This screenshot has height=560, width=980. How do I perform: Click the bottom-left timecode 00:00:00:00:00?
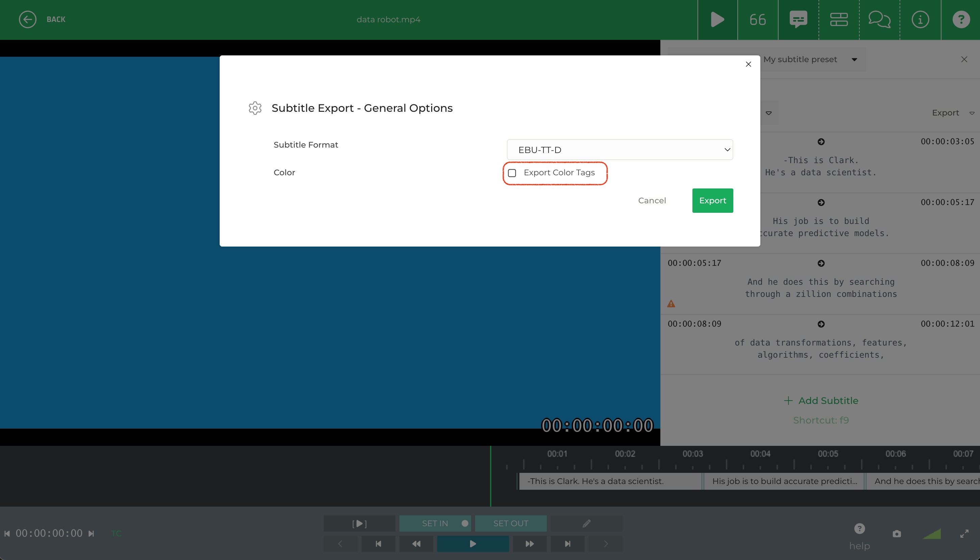click(x=49, y=533)
